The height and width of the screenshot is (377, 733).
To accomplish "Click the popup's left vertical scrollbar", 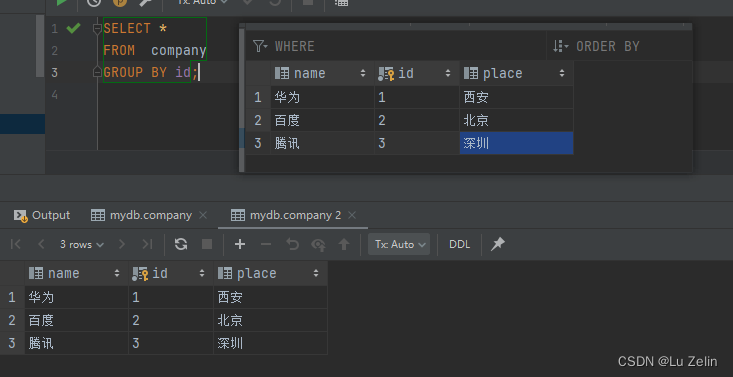I will [242, 100].
